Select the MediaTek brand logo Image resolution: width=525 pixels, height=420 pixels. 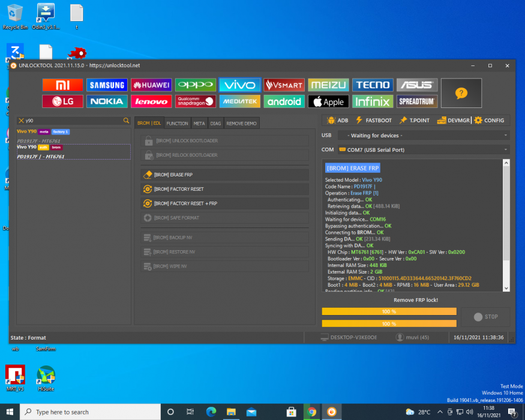coord(240,101)
